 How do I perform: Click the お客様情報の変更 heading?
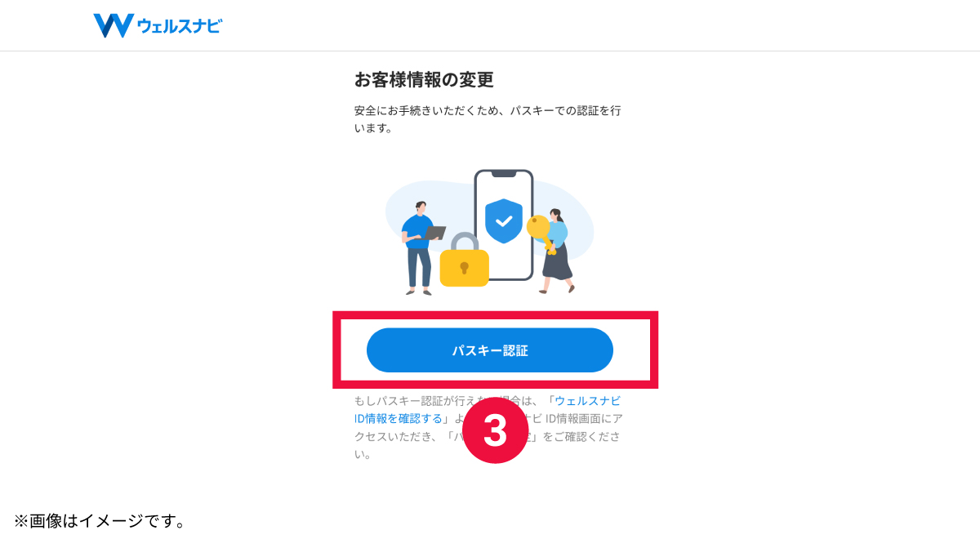(x=424, y=79)
